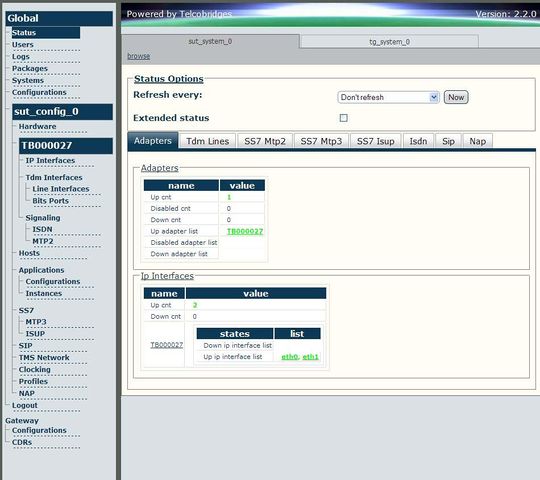The image size is (540, 480).
Task: Go to Line Interfaces under Tdm Interfaces
Action: click(x=61, y=189)
